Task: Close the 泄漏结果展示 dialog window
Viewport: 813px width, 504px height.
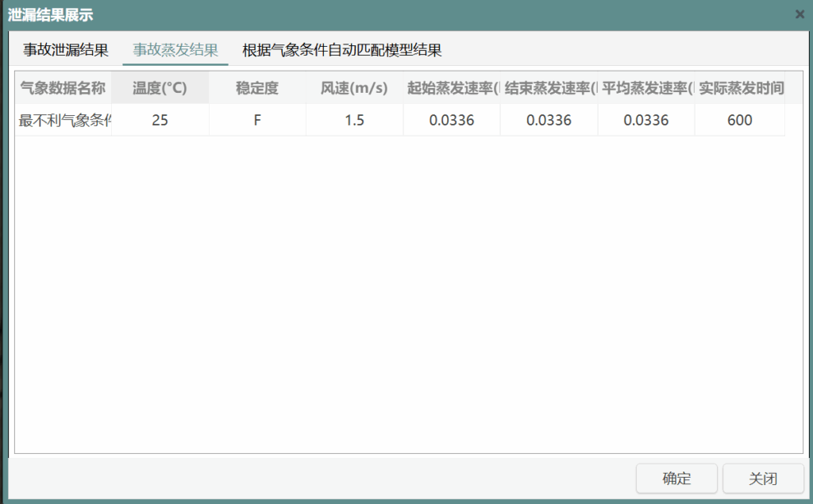Action: tap(800, 14)
